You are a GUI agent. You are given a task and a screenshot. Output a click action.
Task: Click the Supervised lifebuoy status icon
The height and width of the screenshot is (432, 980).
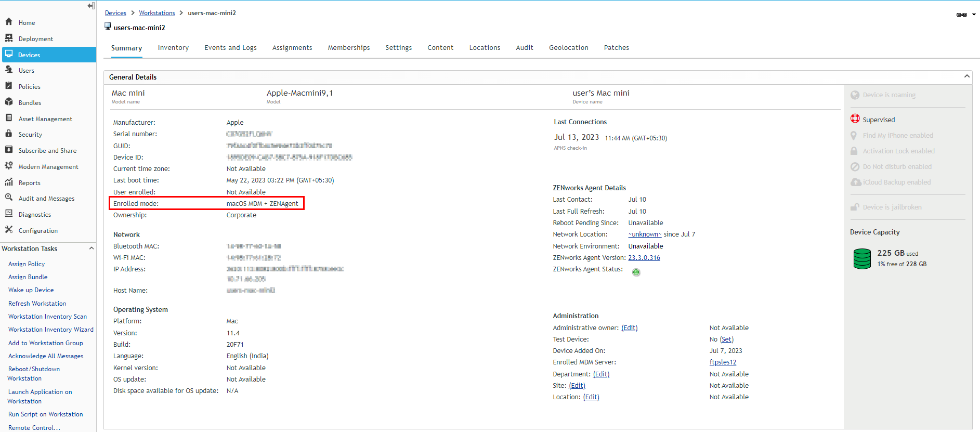(x=855, y=119)
